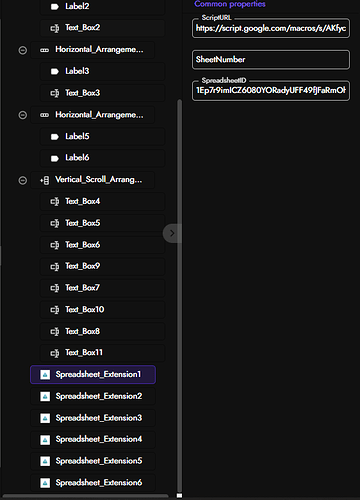The height and width of the screenshot is (500, 360).
Task: Select Label3 tree row
Action: [x=102, y=71]
